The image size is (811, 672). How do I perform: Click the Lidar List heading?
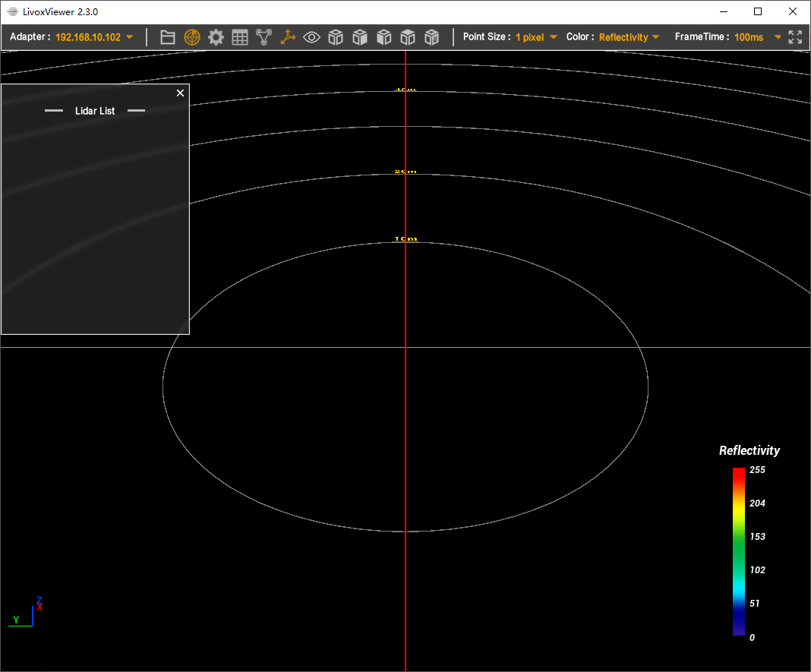coord(95,111)
